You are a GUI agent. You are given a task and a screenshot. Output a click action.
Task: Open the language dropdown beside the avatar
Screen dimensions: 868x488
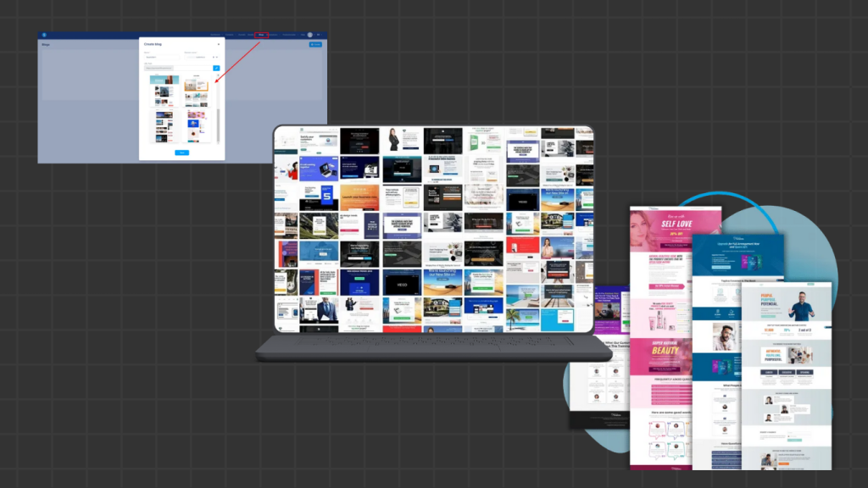tap(320, 35)
